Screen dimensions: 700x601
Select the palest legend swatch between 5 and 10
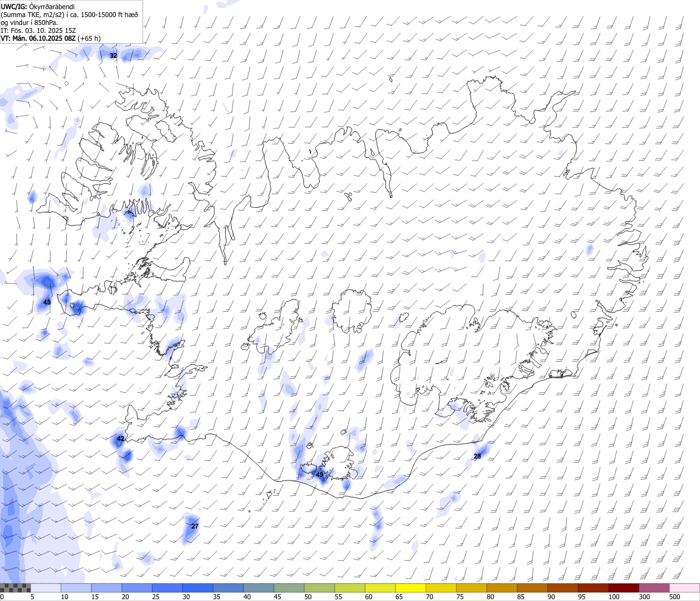point(46,588)
